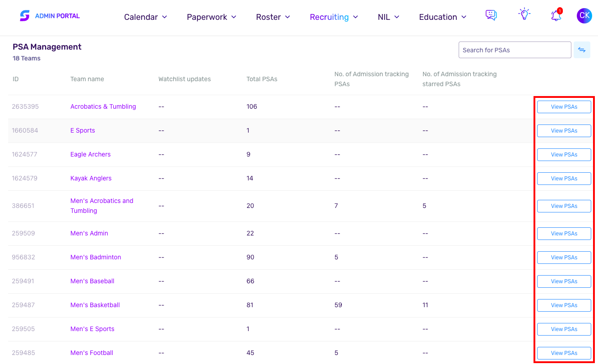Click the Admin Portal logo
Viewport: 598px width, 364px height.
point(50,16)
